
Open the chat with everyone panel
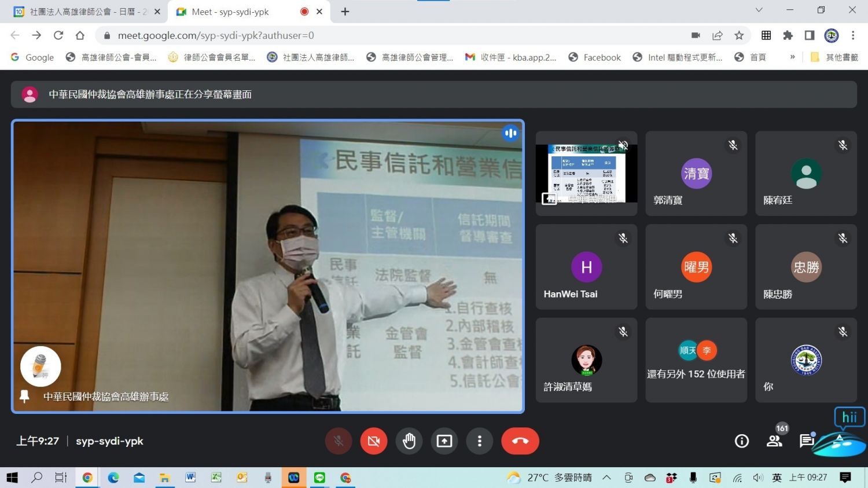point(807,441)
